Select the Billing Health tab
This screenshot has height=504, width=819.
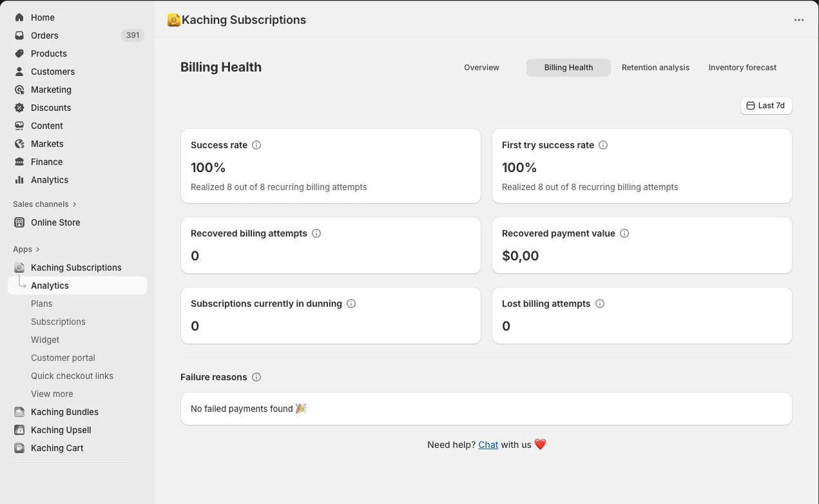click(568, 68)
